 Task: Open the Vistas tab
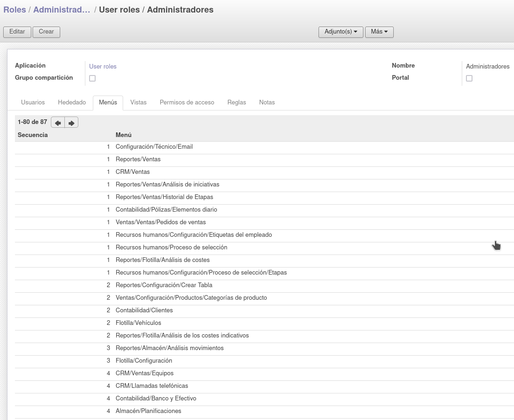(x=139, y=103)
